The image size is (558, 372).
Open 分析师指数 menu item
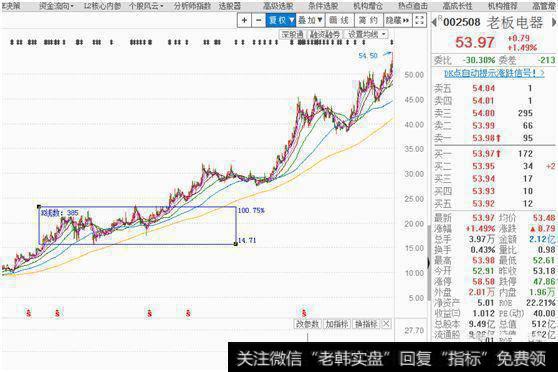click(192, 6)
